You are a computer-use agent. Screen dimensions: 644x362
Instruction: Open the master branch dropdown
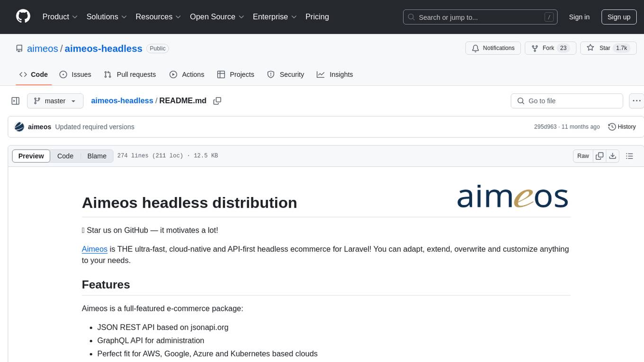click(55, 101)
